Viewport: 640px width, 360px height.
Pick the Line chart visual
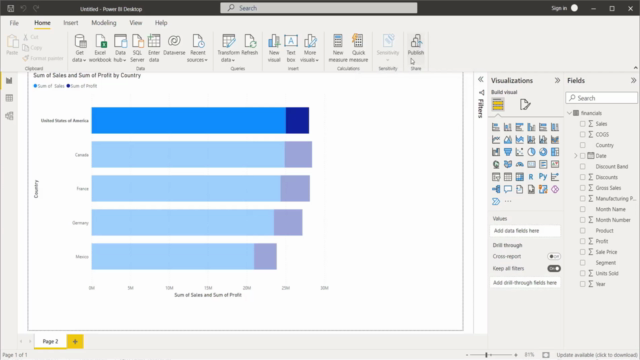(x=496, y=140)
